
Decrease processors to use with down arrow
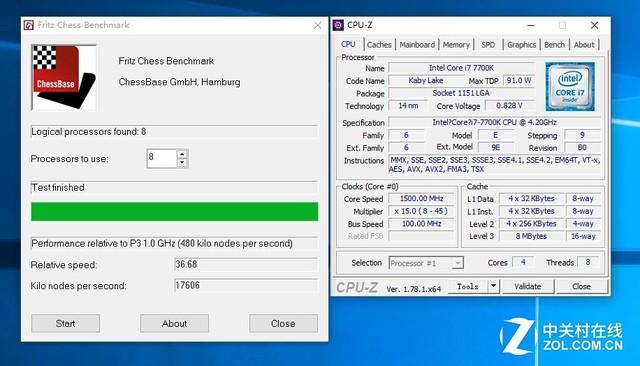click(x=182, y=163)
